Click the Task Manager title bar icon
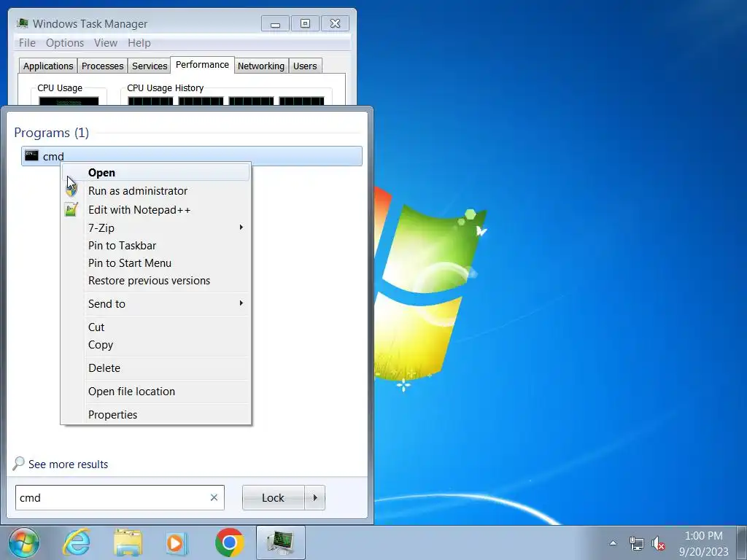747x560 pixels. (23, 23)
